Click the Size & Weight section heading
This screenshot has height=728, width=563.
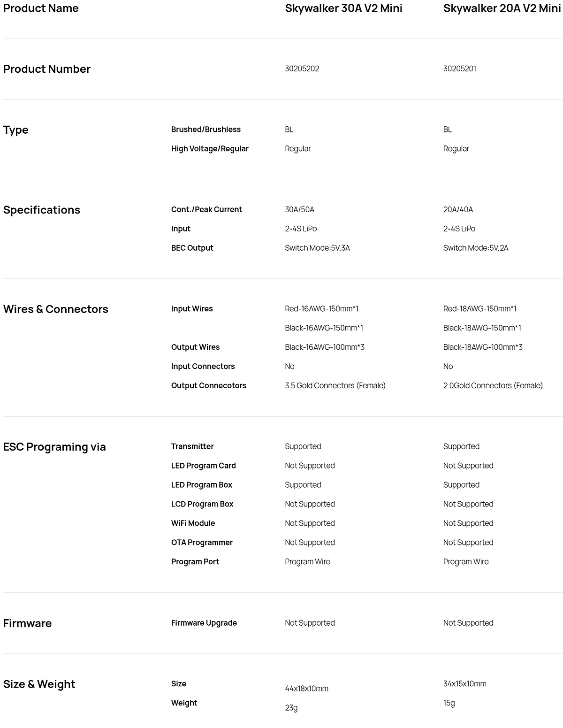pyautogui.click(x=39, y=684)
